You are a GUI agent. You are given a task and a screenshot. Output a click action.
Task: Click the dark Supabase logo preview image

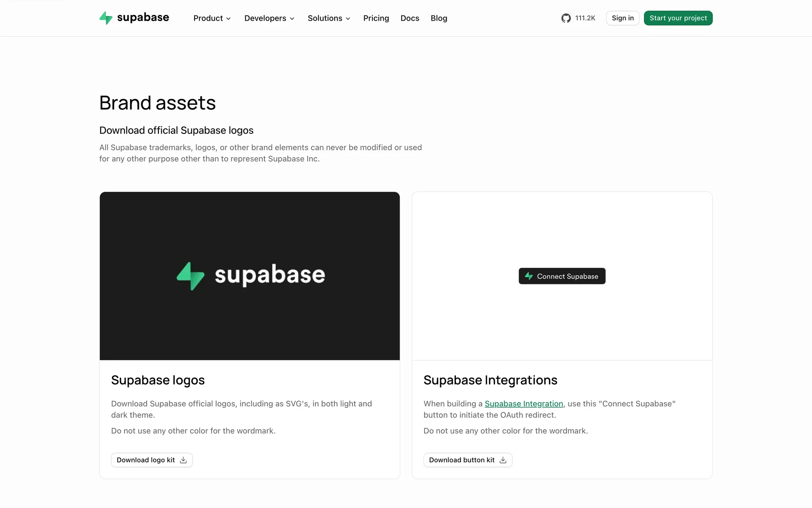(x=250, y=276)
